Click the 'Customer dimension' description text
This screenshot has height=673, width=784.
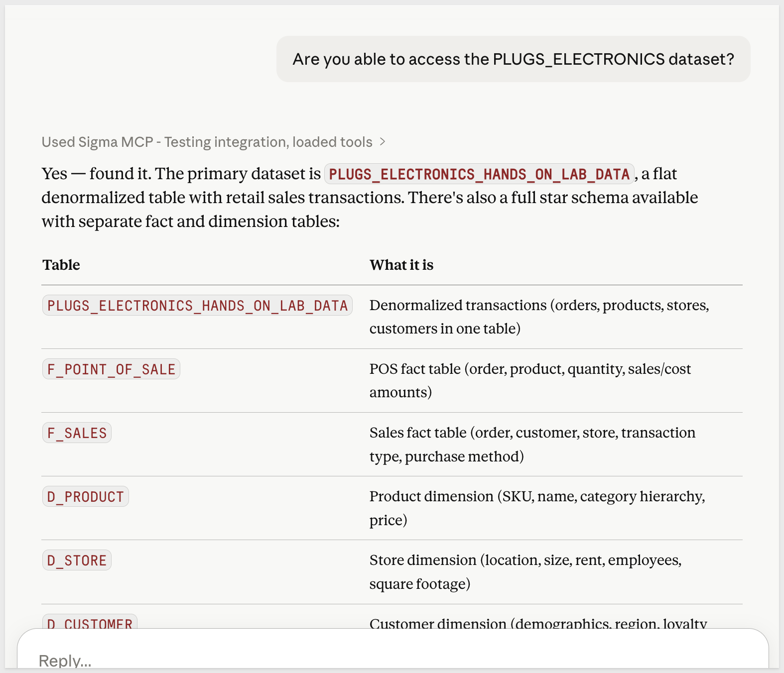[538, 623]
